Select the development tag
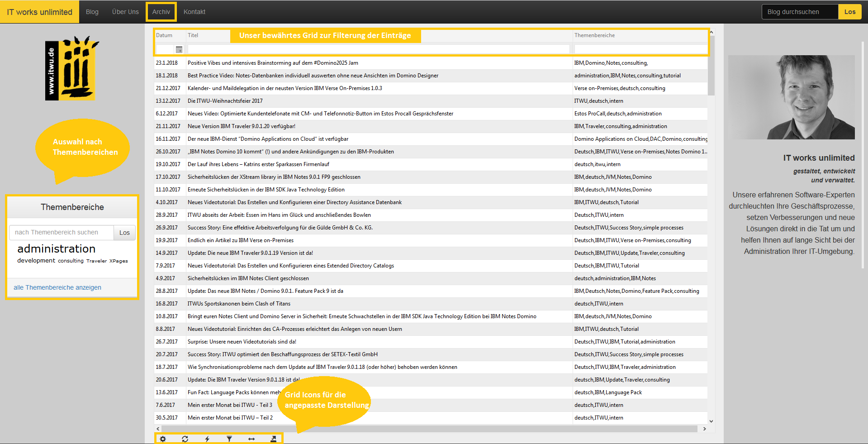This screenshot has height=444, width=868. point(36,260)
